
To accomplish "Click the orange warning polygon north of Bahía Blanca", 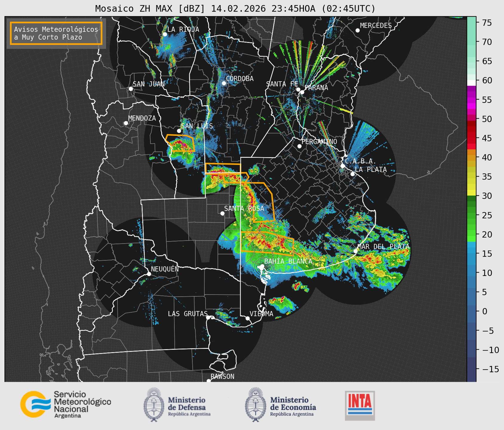I will [267, 243].
